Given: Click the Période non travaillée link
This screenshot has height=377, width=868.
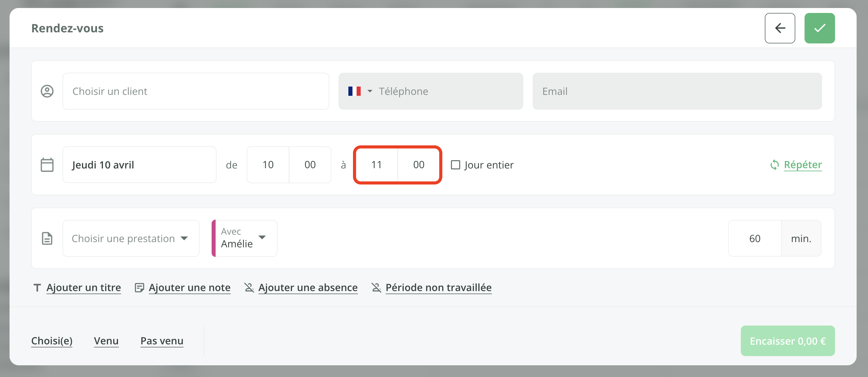Looking at the screenshot, I should (438, 288).
